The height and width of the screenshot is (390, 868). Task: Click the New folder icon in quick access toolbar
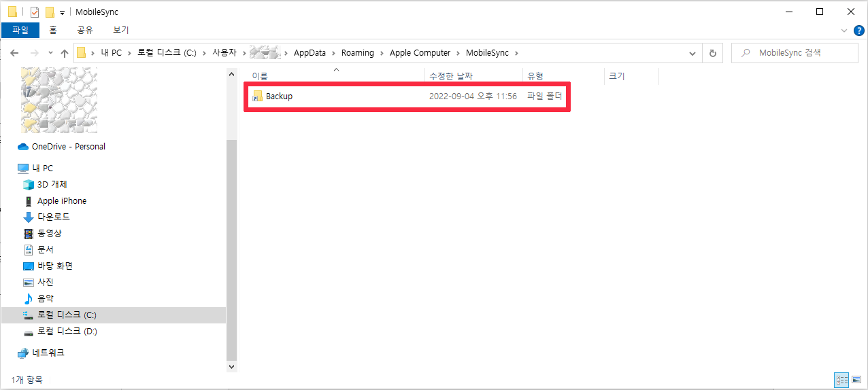point(50,12)
